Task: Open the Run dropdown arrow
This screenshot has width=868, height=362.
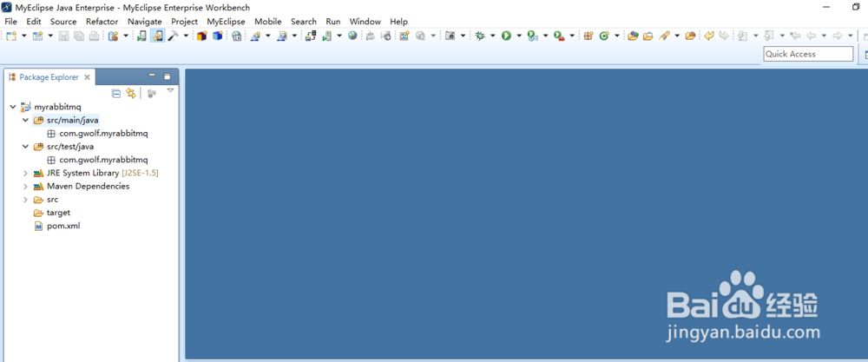Action: (x=519, y=36)
